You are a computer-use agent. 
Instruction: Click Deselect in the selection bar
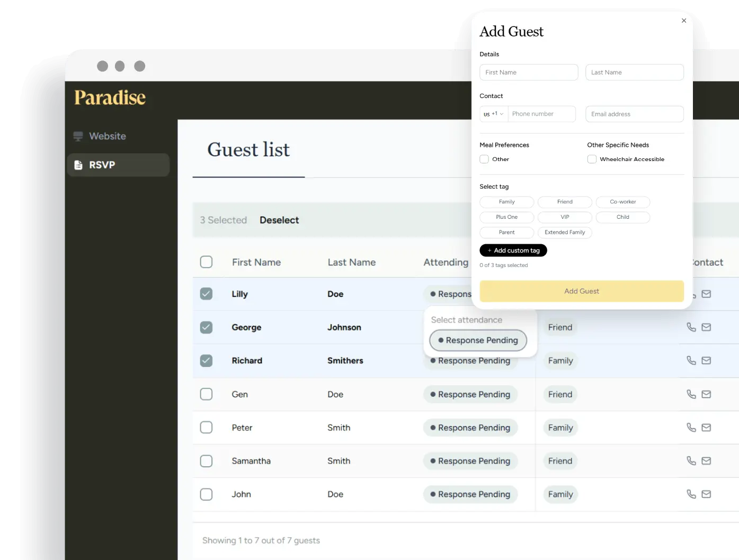[279, 220]
